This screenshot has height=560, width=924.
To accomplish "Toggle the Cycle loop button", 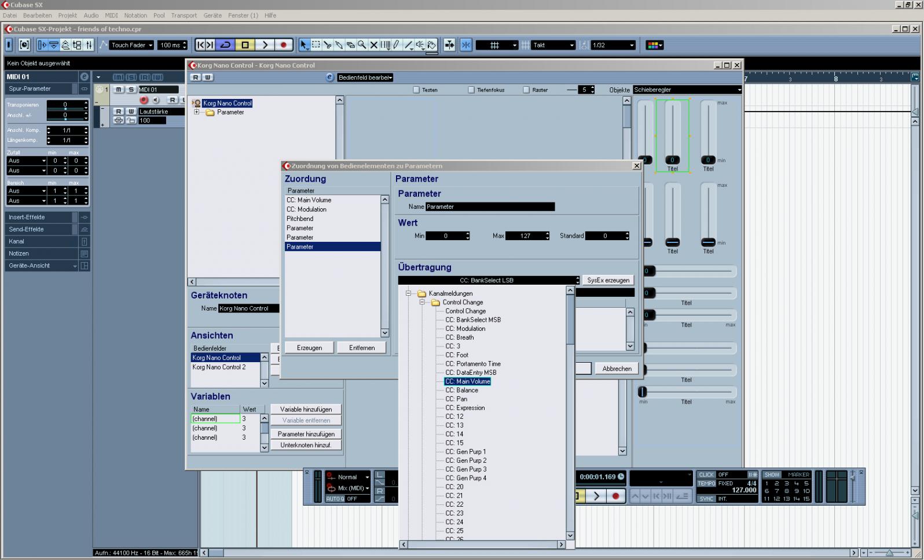I will (x=226, y=45).
